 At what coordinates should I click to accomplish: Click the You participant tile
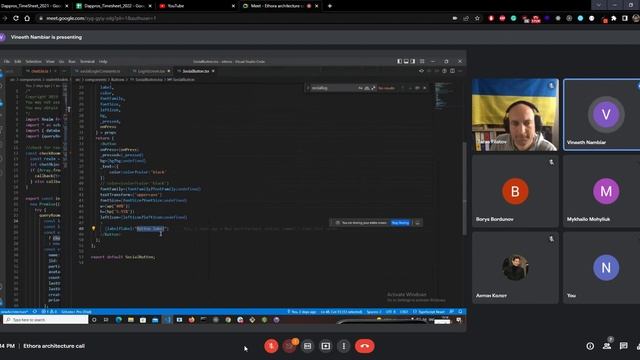602,268
